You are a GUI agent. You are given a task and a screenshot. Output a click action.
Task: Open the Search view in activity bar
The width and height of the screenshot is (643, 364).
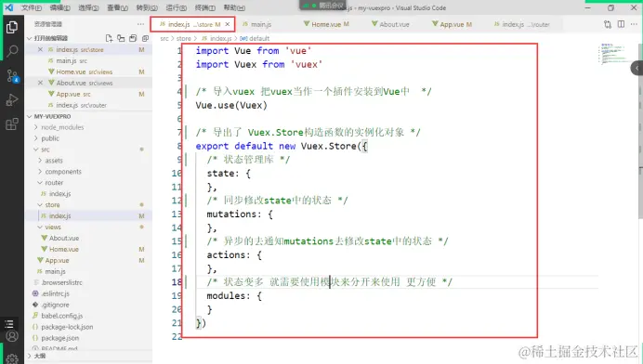point(12,52)
